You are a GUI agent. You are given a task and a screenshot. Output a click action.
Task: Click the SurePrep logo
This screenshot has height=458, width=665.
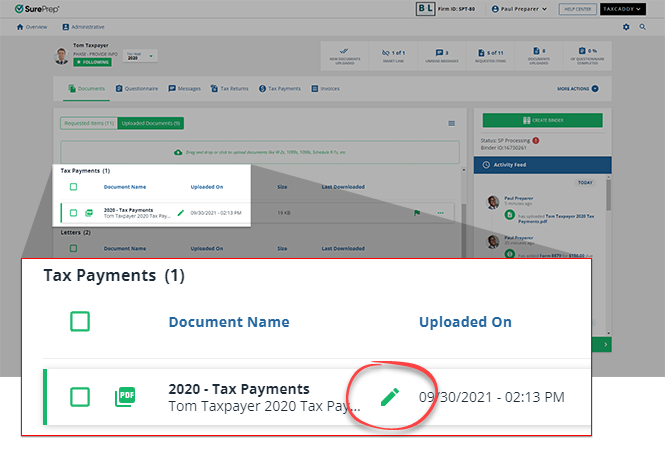click(37, 9)
